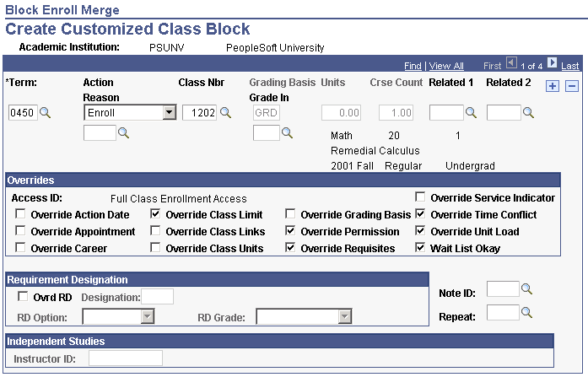
Task: Click the Grade In input field
Action: tap(267, 132)
